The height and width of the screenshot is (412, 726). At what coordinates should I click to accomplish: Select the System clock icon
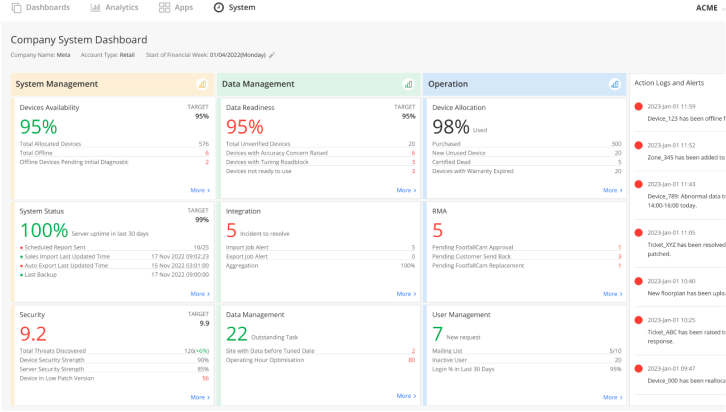[219, 7]
